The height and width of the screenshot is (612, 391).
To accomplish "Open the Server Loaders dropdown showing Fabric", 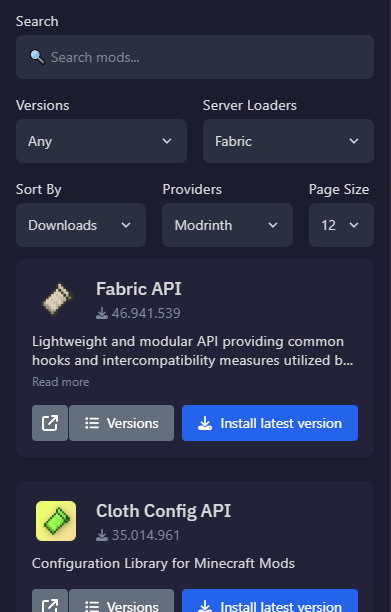I will [x=288, y=141].
